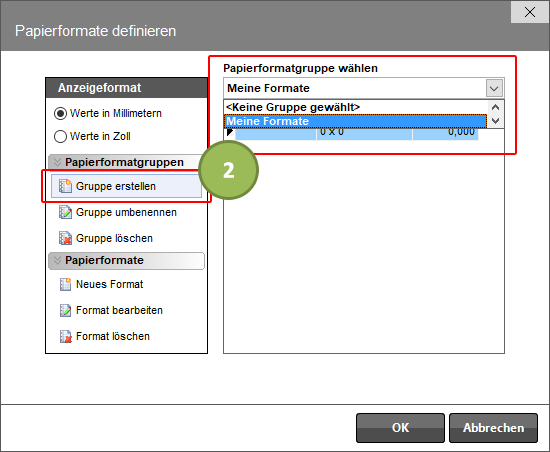Confirm with the OK button

click(x=400, y=428)
